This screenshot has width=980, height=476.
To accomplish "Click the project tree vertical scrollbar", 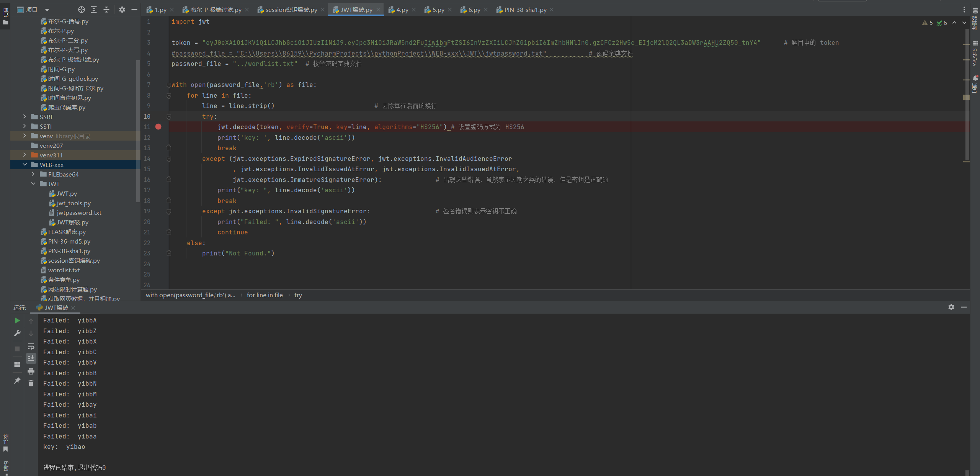I will (138, 130).
